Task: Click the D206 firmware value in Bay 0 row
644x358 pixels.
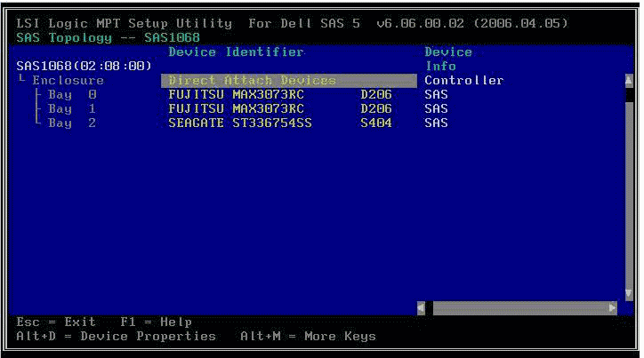Action: (x=376, y=95)
